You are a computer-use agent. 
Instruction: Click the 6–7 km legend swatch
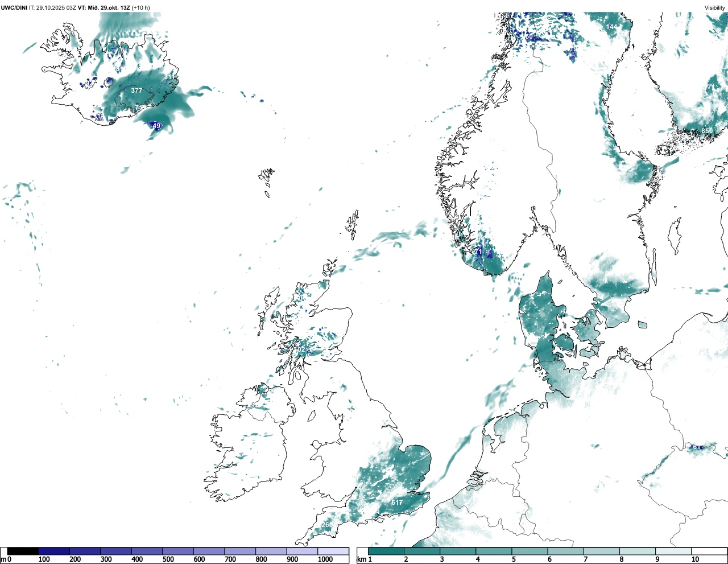pos(565,551)
